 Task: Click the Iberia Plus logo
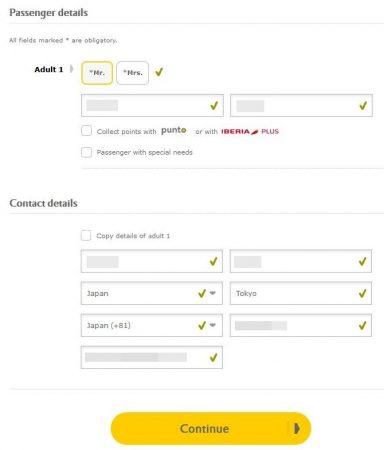point(250,131)
